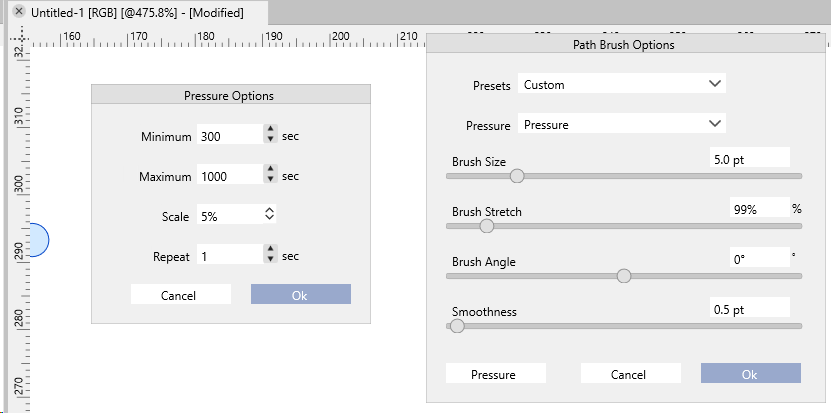Focus the Brush Size 5.0 pt field
The image size is (831, 413).
tap(749, 158)
